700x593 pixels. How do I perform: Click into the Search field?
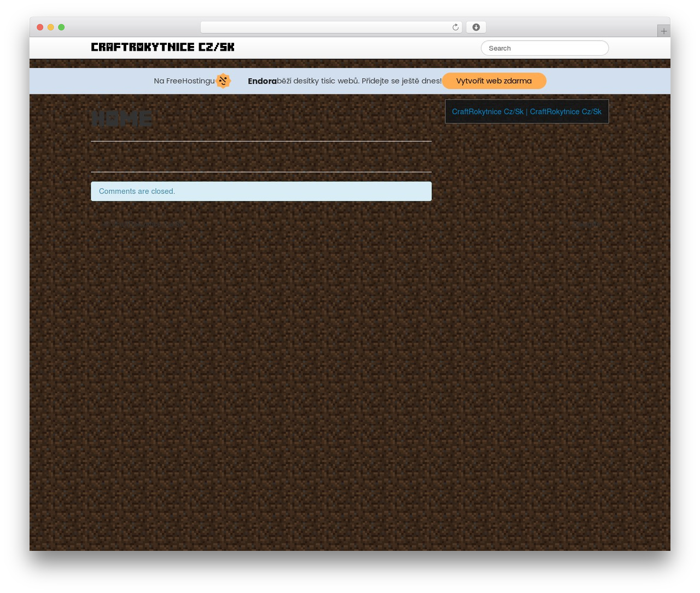click(x=545, y=48)
